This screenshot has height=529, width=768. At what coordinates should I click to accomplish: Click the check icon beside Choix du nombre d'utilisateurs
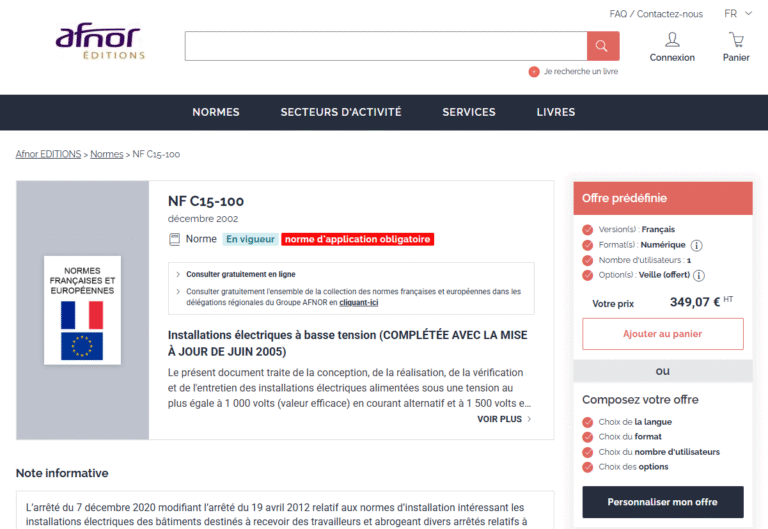[x=588, y=452]
